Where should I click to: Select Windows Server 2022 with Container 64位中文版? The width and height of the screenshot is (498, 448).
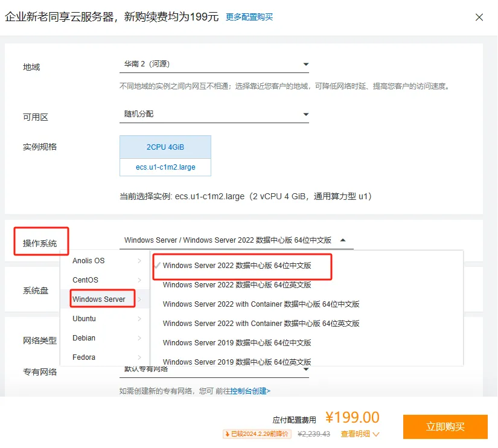click(x=261, y=304)
